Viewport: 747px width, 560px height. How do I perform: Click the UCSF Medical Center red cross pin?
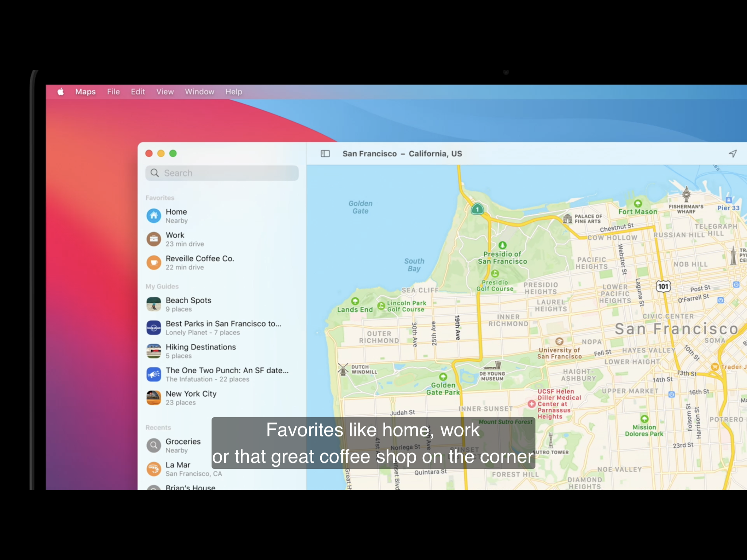coord(532,404)
